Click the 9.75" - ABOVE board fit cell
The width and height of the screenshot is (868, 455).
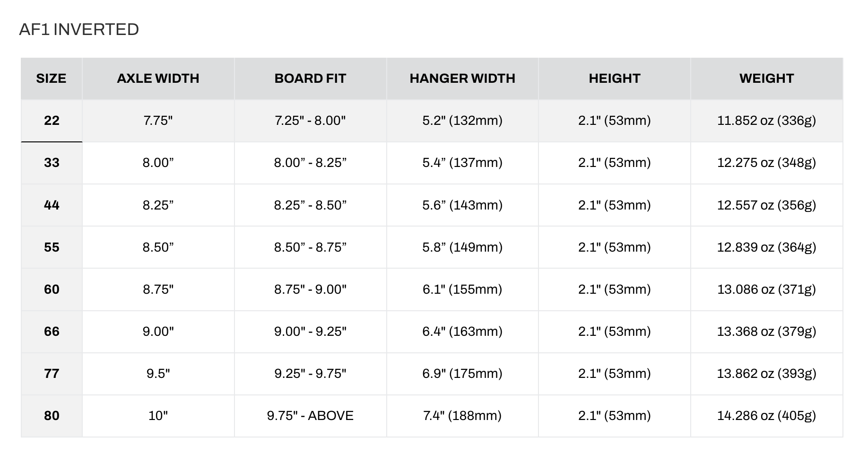[311, 416]
